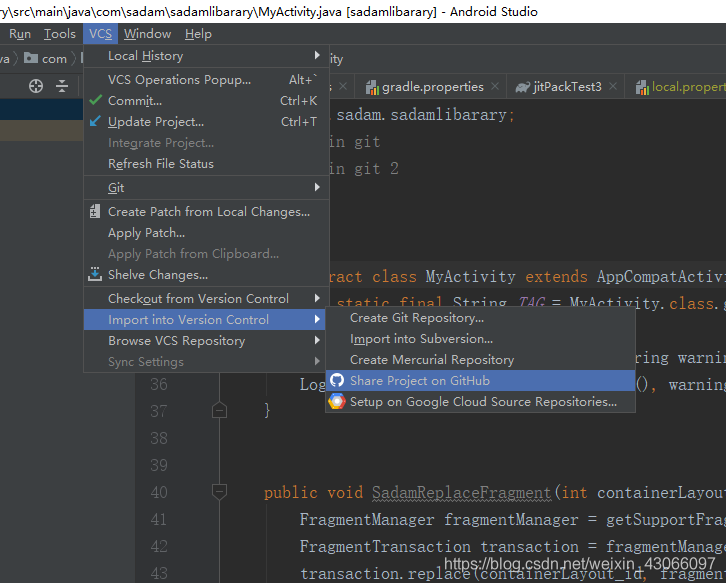The image size is (726, 583).
Task: Click the Google Cloud icon
Action: [x=337, y=401]
